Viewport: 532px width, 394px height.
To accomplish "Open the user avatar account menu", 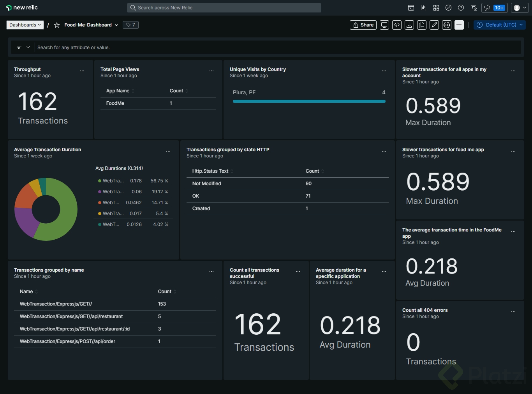I will (520, 8).
